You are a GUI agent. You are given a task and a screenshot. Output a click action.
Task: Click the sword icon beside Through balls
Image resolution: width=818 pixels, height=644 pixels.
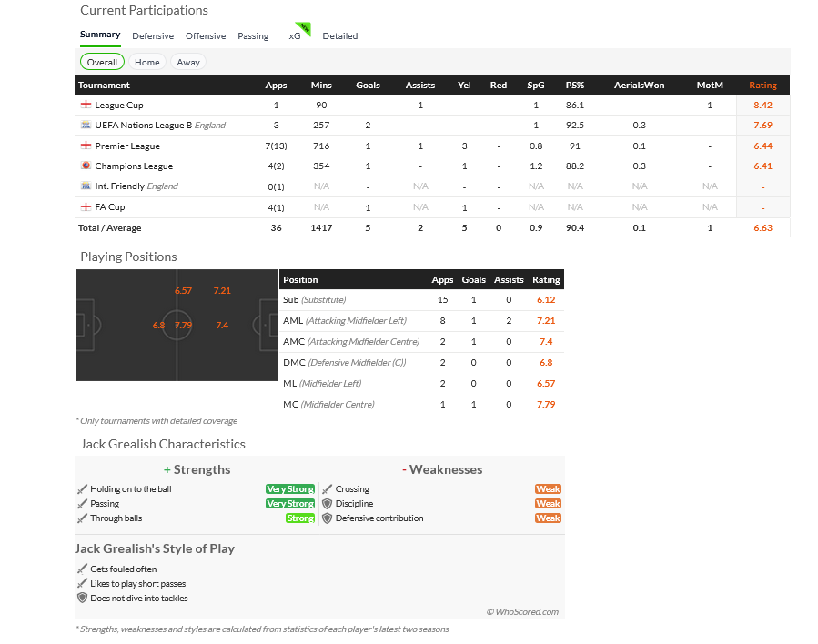pyautogui.click(x=82, y=518)
